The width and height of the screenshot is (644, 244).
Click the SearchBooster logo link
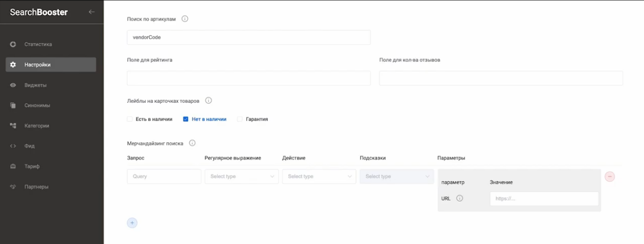(39, 12)
